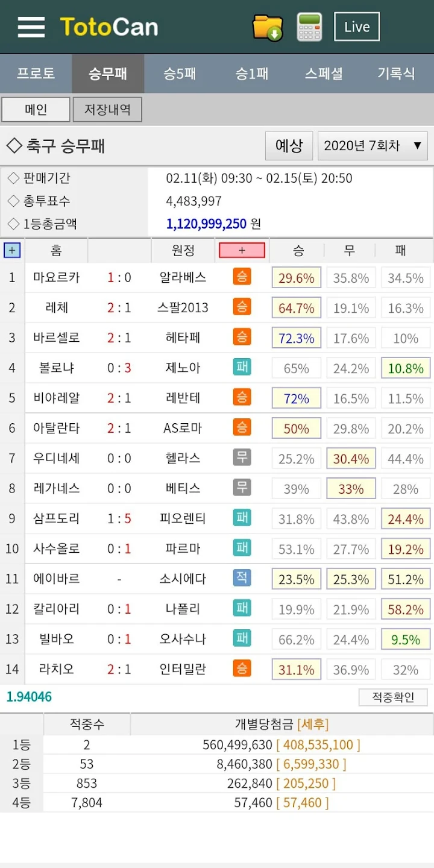Open the calculator tool
This screenshot has height=868, width=434.
point(309,27)
